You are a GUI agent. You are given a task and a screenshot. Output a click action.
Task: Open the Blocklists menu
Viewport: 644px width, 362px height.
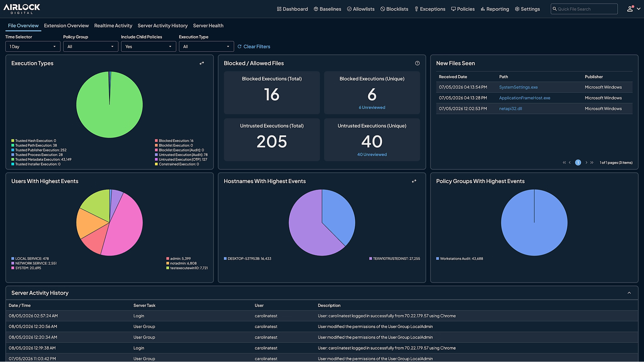pos(394,9)
